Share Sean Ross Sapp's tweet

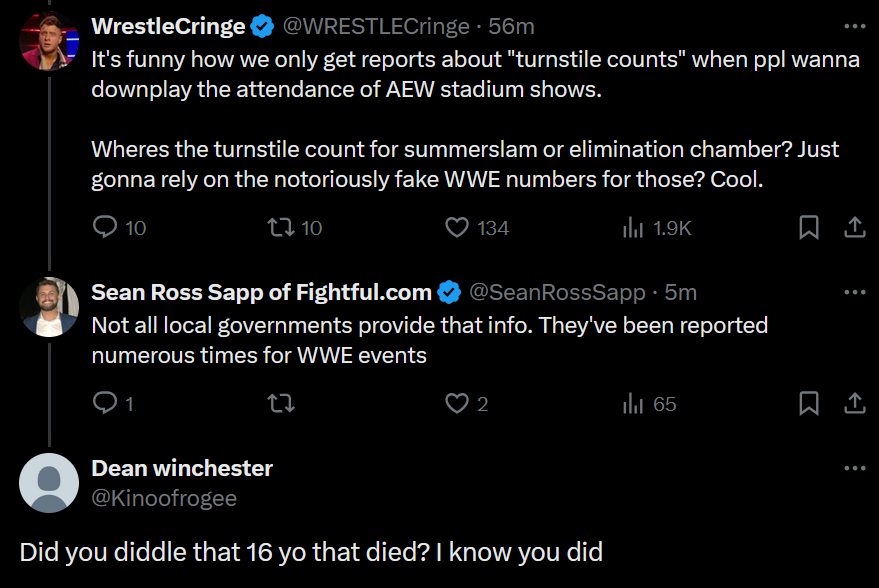(855, 404)
